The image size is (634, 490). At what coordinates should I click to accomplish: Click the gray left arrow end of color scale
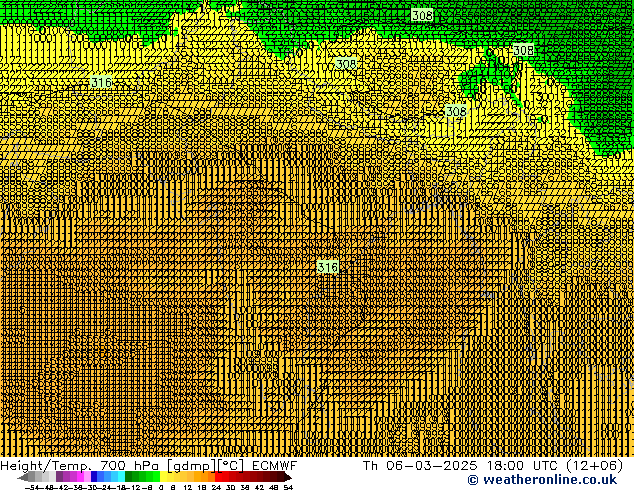pos(23,477)
